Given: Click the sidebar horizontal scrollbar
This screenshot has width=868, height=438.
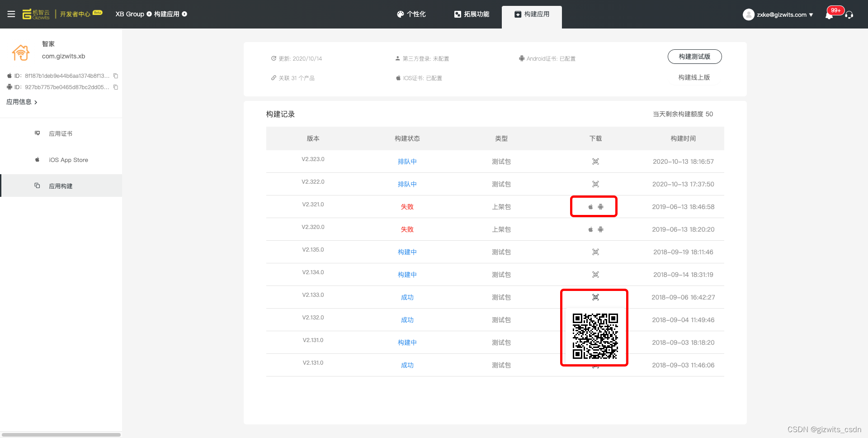Looking at the screenshot, I should pos(61,435).
